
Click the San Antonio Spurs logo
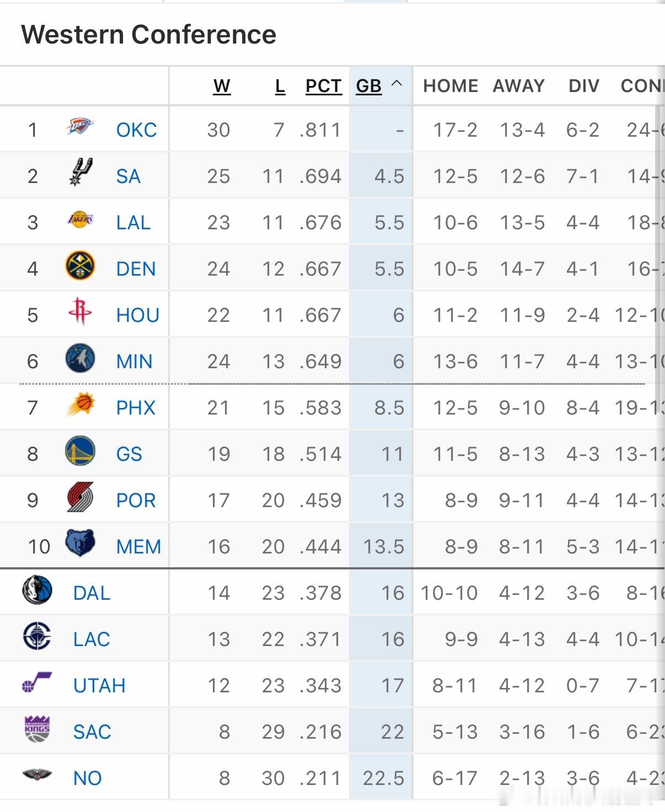pos(81,172)
